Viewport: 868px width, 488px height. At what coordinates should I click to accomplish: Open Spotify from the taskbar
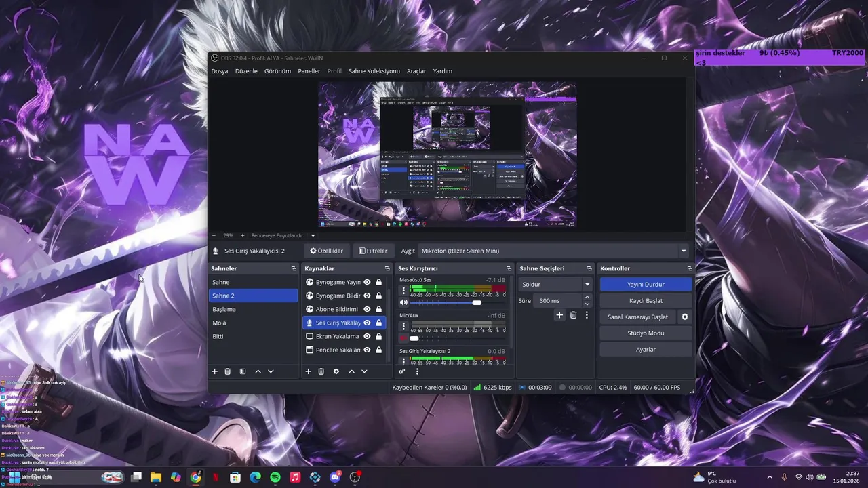tap(275, 477)
